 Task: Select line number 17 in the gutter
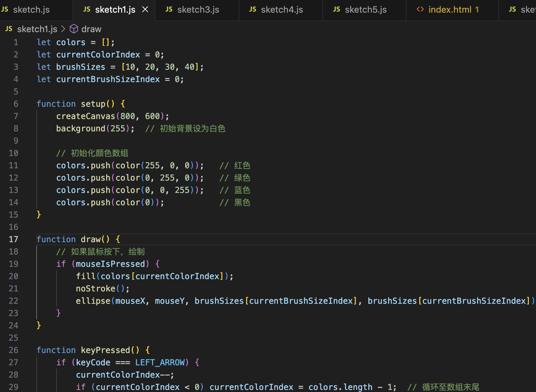point(14,239)
